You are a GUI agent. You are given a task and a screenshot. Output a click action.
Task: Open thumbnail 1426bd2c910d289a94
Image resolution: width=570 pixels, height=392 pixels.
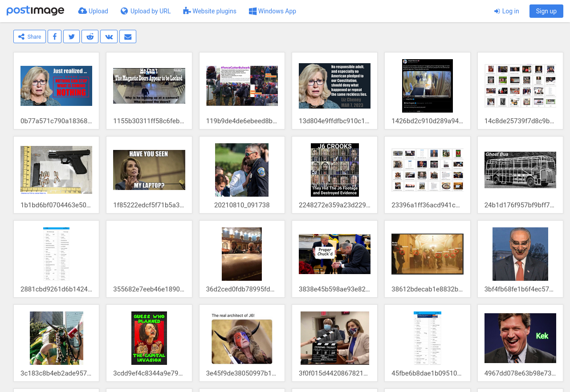(x=427, y=86)
